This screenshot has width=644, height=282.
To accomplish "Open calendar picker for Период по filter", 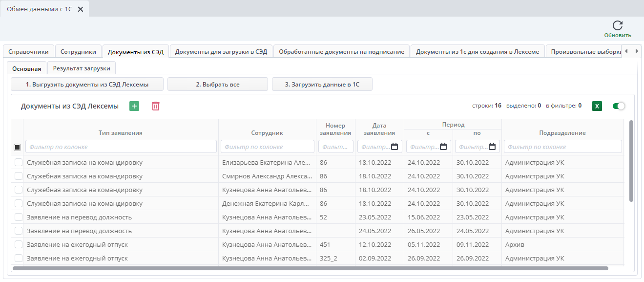I will [x=492, y=147].
